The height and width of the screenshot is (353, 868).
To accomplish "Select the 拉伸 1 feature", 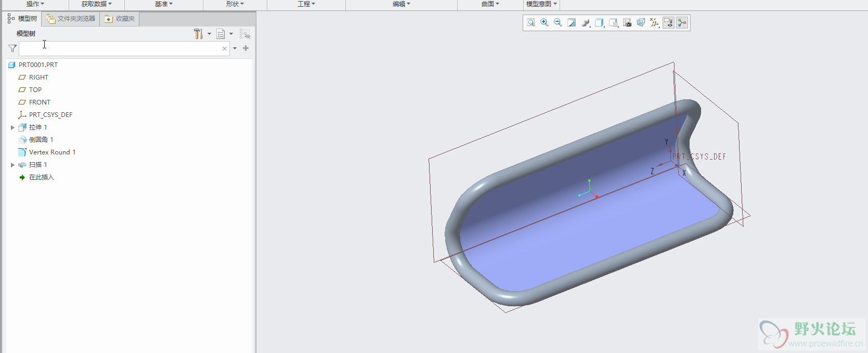I will [38, 127].
